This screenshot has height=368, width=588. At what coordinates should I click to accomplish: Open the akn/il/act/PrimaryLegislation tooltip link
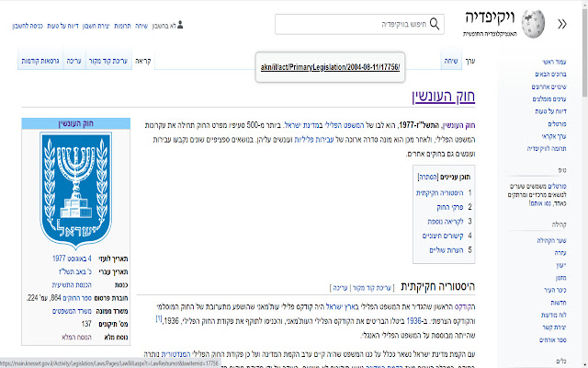pyautogui.click(x=330, y=67)
